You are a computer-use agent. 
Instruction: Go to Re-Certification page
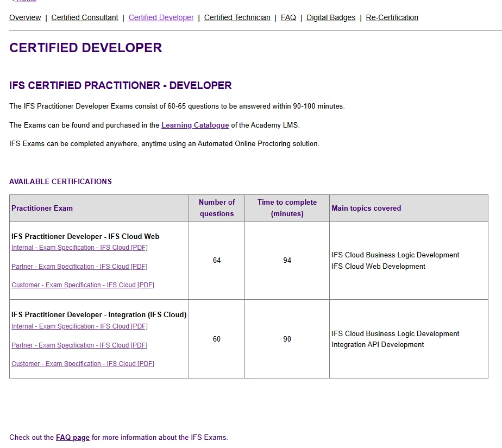(392, 17)
